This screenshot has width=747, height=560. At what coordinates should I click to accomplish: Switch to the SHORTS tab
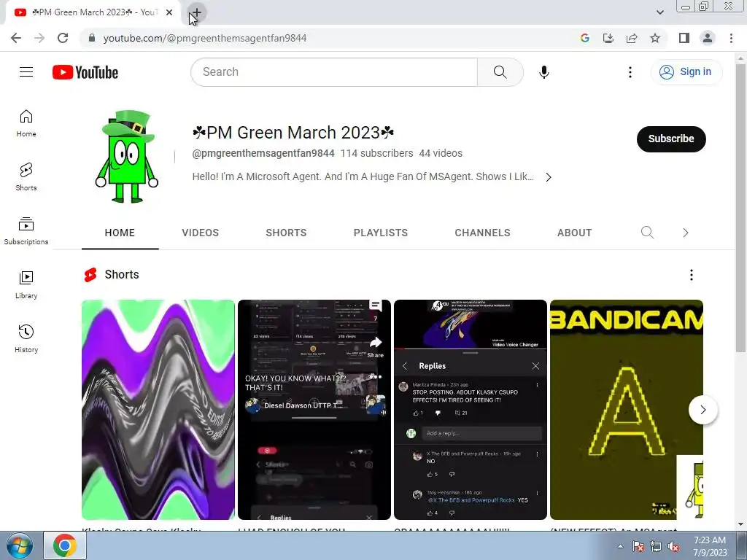[x=286, y=233]
